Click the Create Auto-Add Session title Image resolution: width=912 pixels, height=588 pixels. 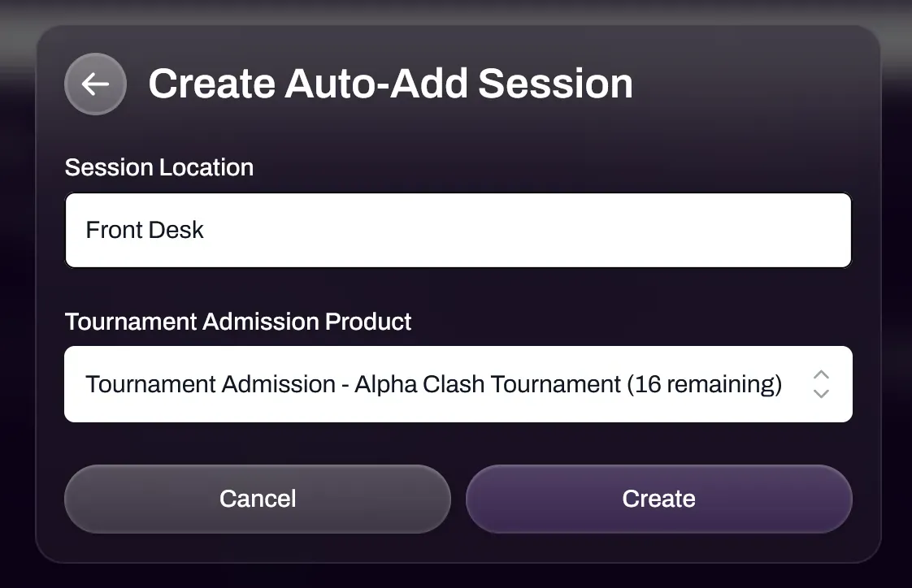pyautogui.click(x=390, y=83)
